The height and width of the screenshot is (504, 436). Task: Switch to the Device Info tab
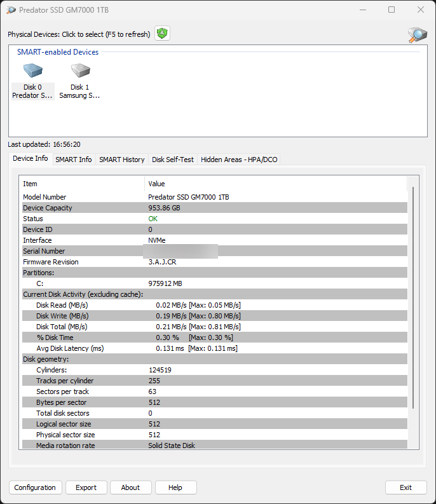[x=31, y=158]
